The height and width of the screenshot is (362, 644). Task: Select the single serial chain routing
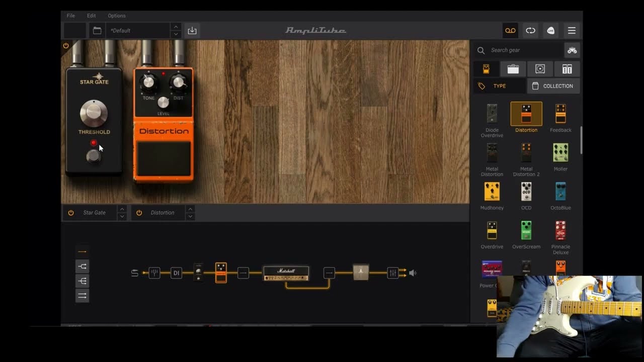coord(83,251)
